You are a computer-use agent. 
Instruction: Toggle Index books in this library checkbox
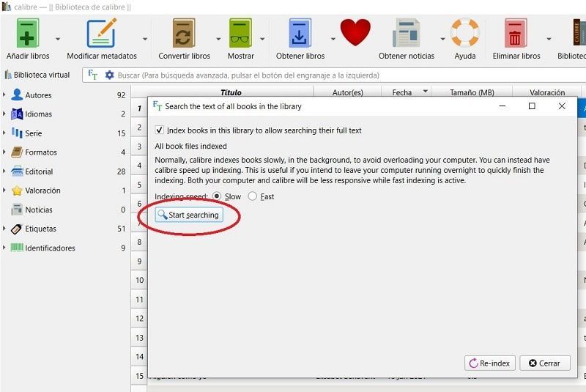click(159, 130)
